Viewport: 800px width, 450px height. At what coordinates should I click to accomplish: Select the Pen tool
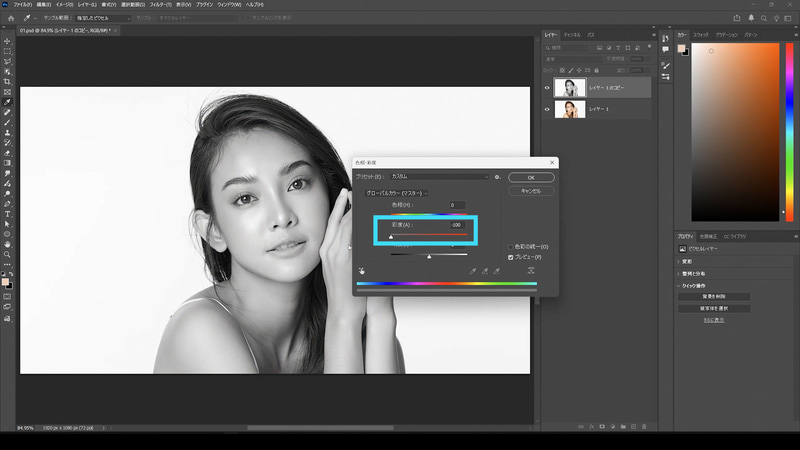(x=7, y=204)
